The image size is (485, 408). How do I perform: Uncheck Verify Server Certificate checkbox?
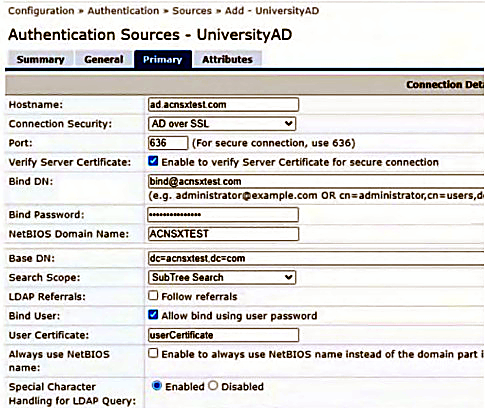(x=153, y=161)
